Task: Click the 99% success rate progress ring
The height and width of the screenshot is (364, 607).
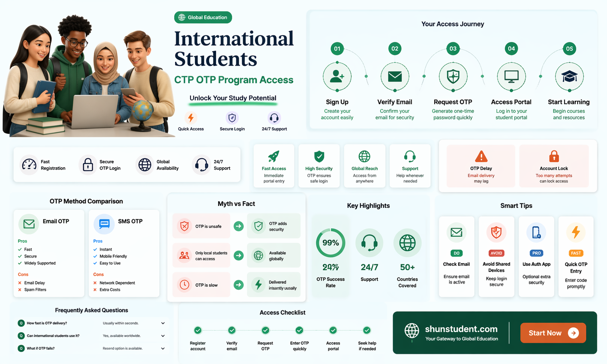Action: click(x=330, y=243)
